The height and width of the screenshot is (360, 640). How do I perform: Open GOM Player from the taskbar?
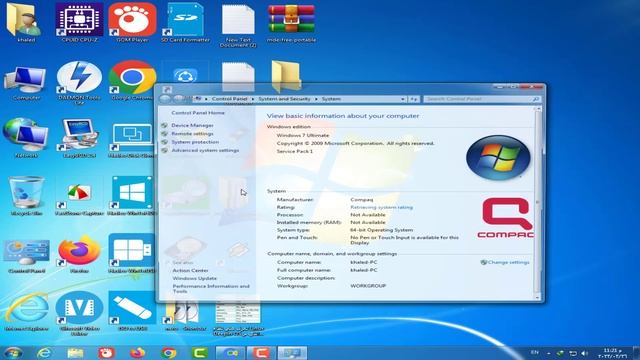click(x=107, y=352)
